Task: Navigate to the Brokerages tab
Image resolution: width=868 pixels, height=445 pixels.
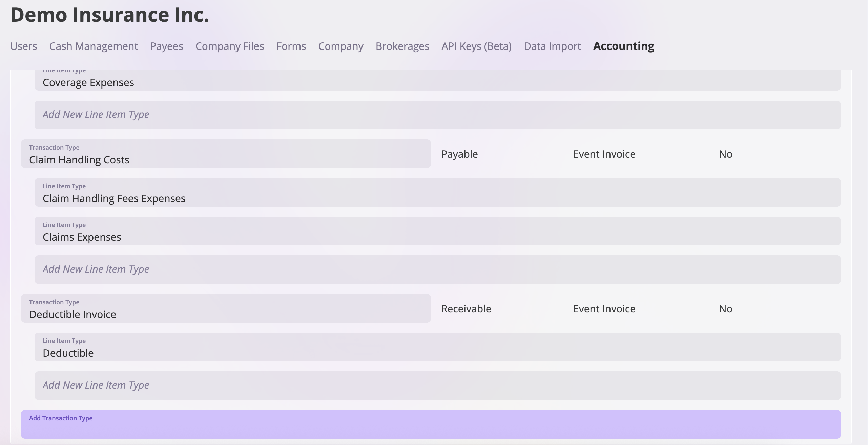Action: (402, 46)
